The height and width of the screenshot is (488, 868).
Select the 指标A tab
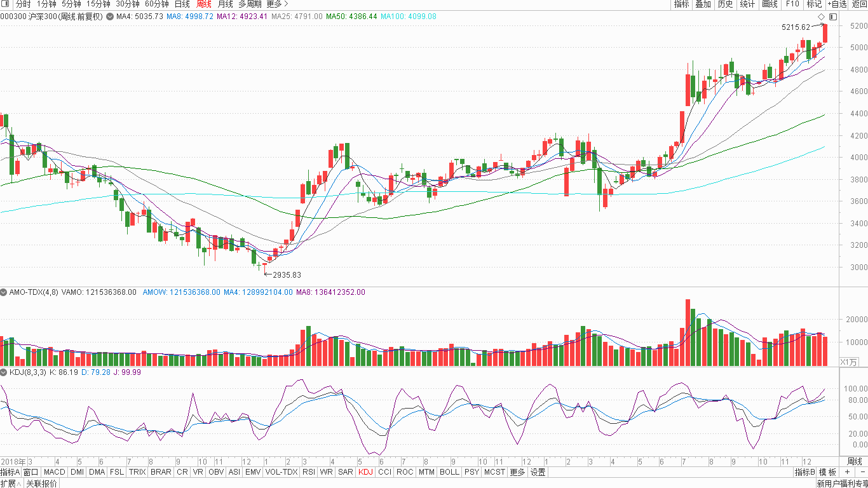point(10,472)
